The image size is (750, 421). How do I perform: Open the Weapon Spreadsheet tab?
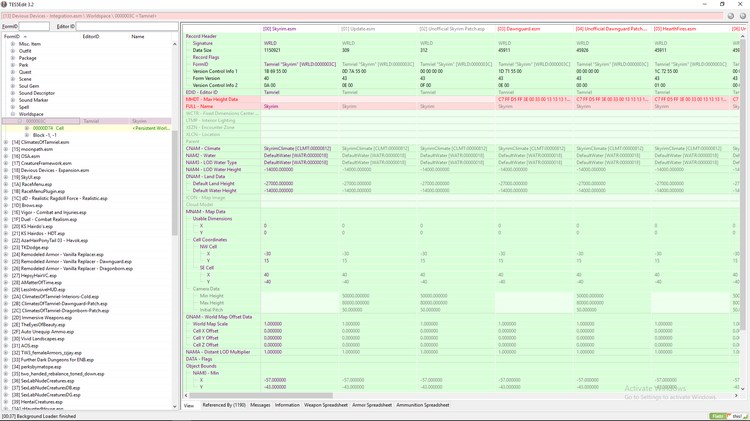[x=326, y=405]
